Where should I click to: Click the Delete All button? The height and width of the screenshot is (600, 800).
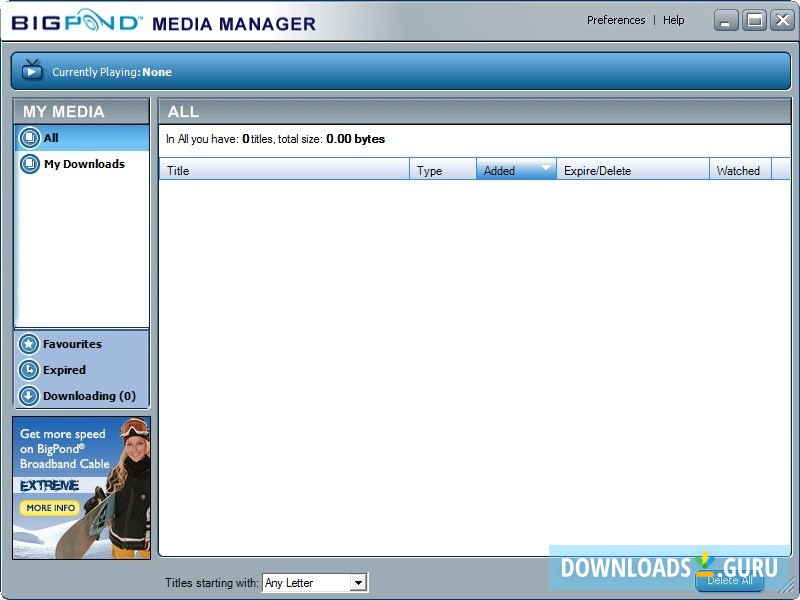pyautogui.click(x=729, y=580)
